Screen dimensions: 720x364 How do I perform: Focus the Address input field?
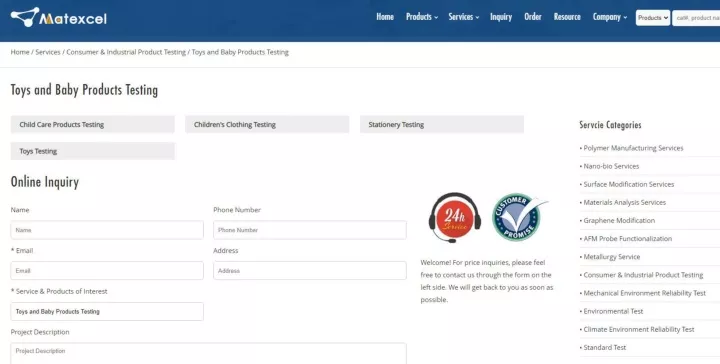tap(309, 271)
